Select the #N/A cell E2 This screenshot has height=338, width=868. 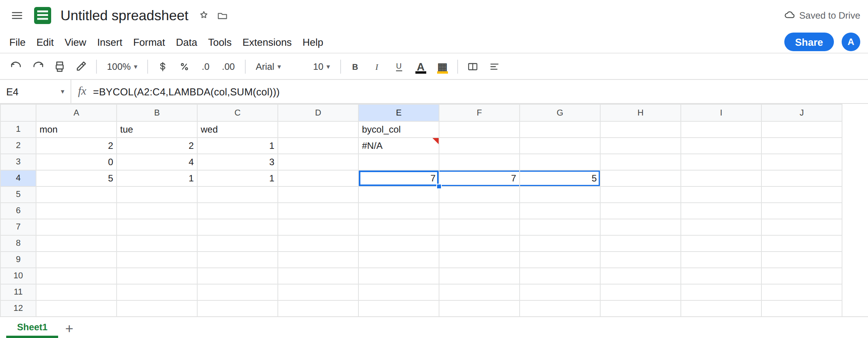tap(399, 146)
